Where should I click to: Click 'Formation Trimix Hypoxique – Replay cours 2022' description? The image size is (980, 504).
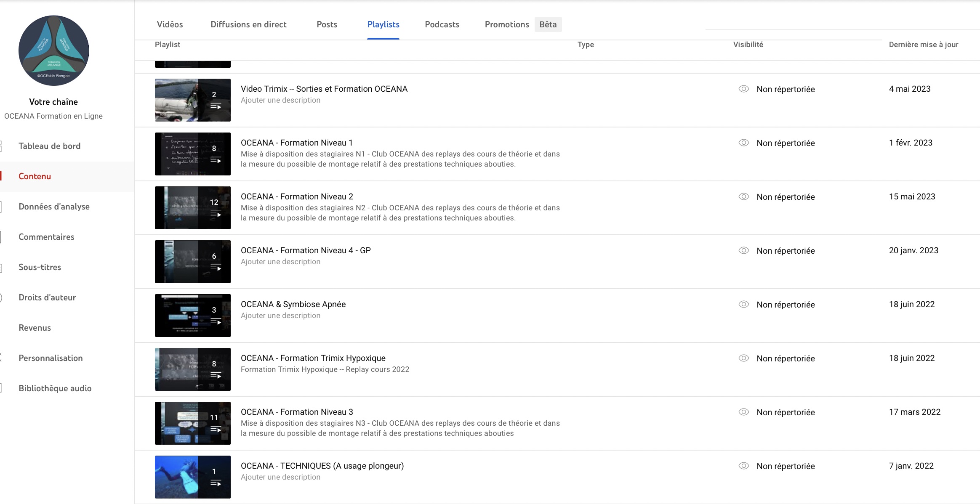click(x=325, y=369)
